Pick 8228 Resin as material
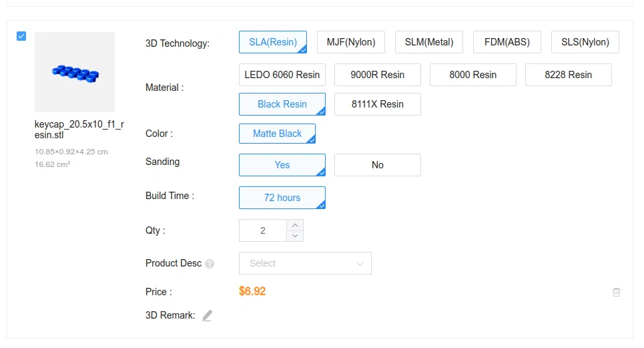The image size is (644, 348). [569, 75]
